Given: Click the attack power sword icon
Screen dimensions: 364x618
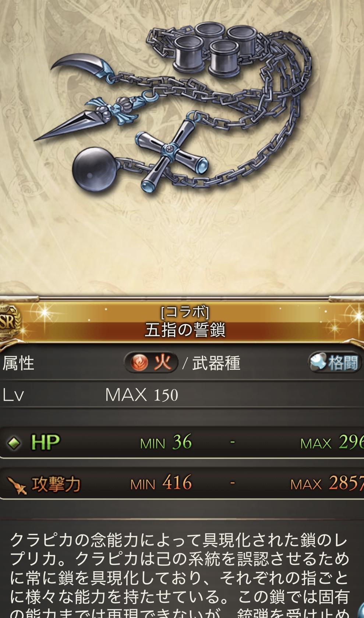Looking at the screenshot, I should pyautogui.click(x=17, y=485).
